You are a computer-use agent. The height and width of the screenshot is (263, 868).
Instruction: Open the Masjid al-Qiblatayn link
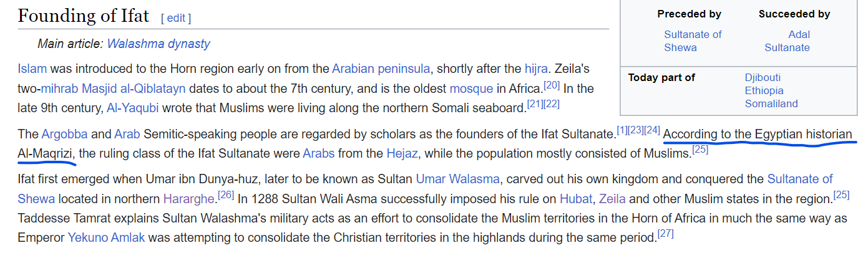pos(134,88)
